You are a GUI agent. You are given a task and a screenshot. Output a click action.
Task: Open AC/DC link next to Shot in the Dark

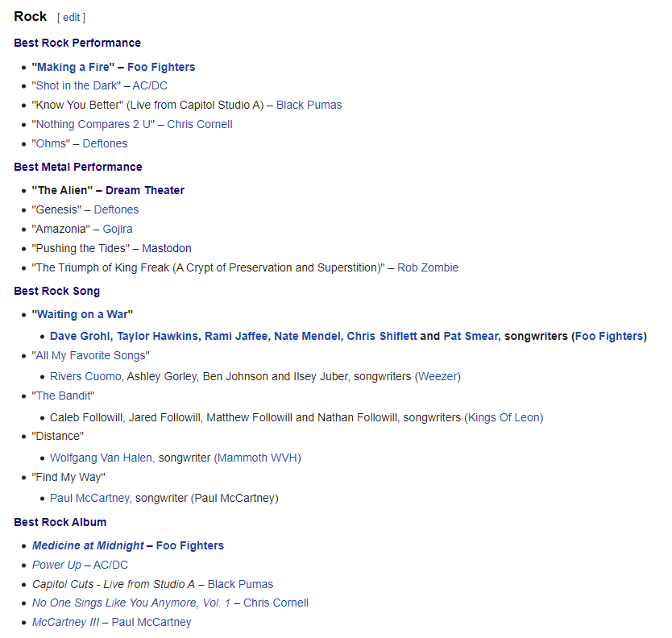[x=150, y=85]
